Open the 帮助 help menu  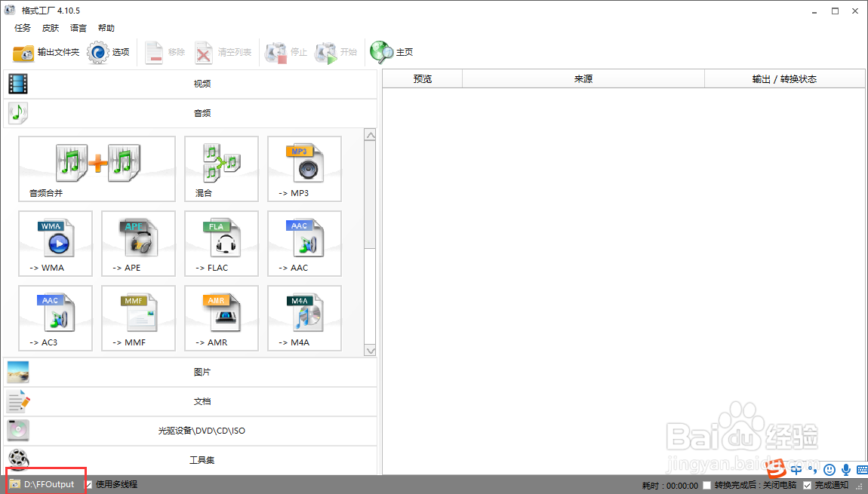(106, 28)
